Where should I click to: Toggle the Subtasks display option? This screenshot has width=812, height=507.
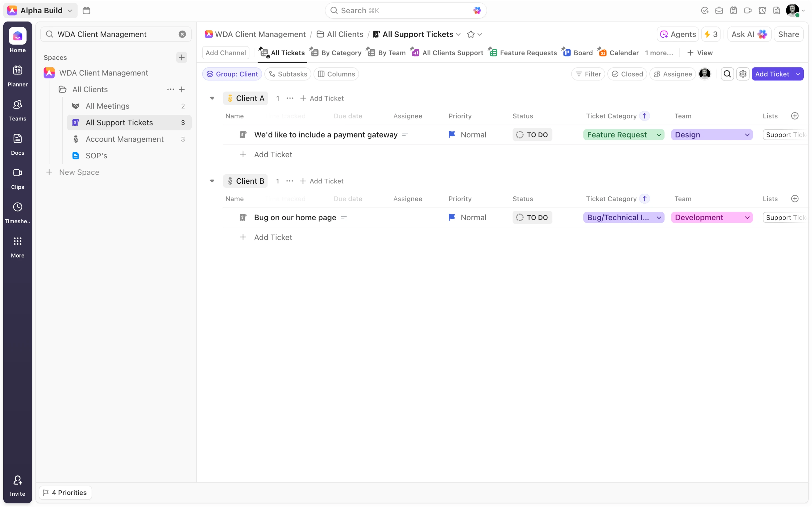[x=287, y=74]
